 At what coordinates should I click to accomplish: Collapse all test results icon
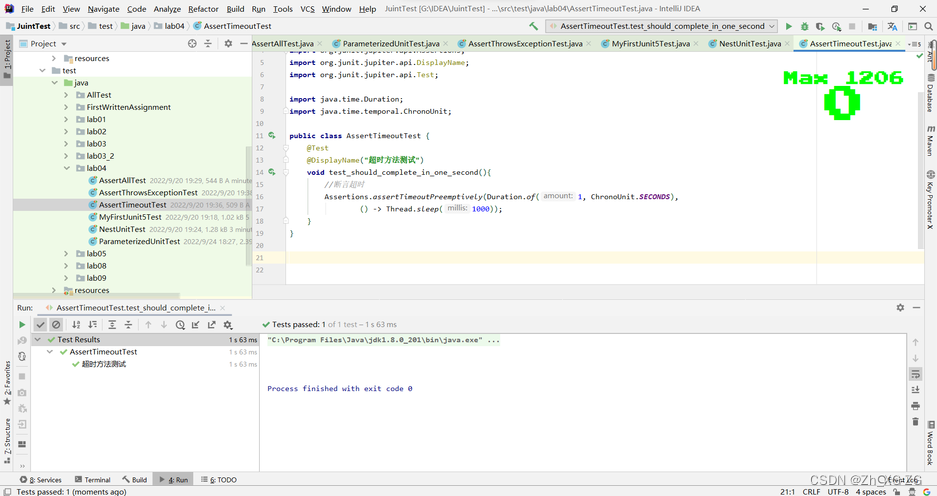128,324
